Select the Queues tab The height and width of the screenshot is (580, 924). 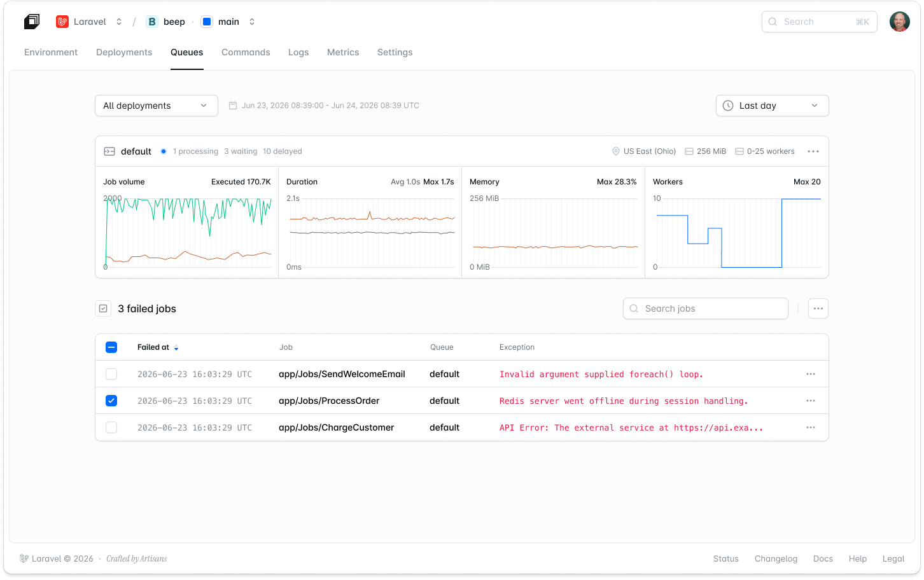point(187,52)
